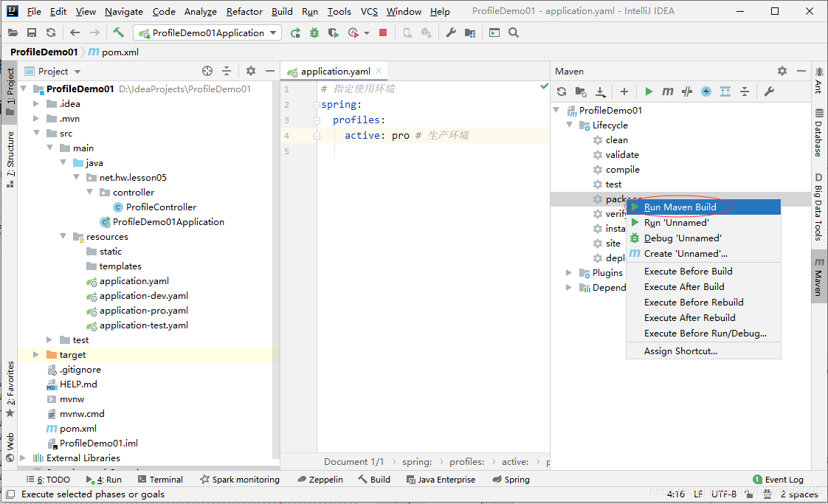Hide the Project panel with the minus icon
Viewport: 828px width, 504px height.
coord(270,71)
